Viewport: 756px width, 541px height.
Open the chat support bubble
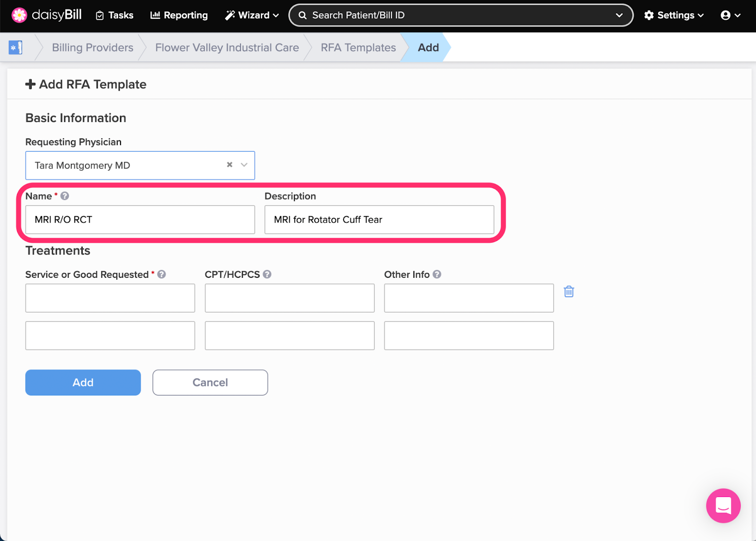[723, 506]
